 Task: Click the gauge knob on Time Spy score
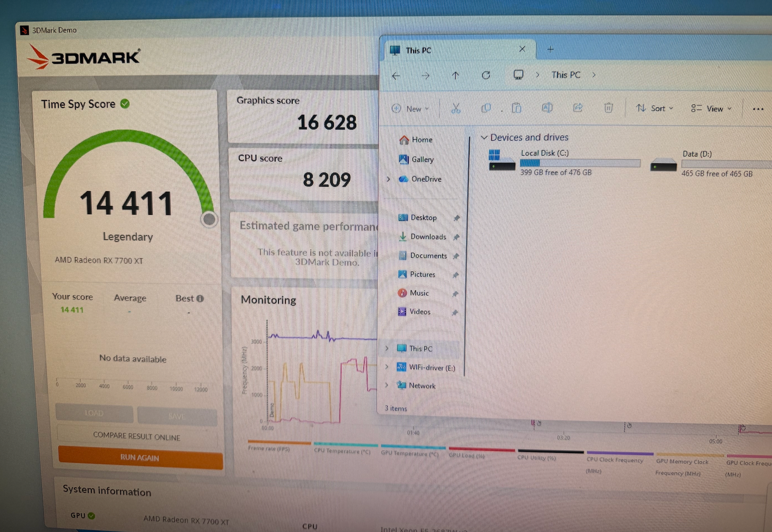(x=209, y=219)
